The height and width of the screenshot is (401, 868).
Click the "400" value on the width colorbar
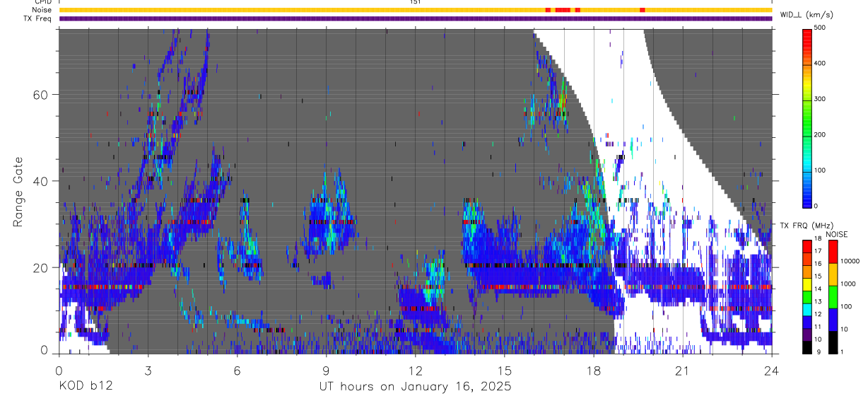point(820,63)
